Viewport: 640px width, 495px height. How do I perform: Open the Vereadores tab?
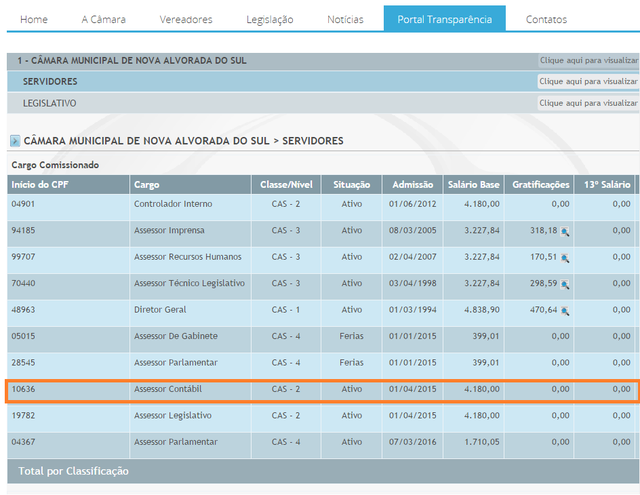click(186, 19)
